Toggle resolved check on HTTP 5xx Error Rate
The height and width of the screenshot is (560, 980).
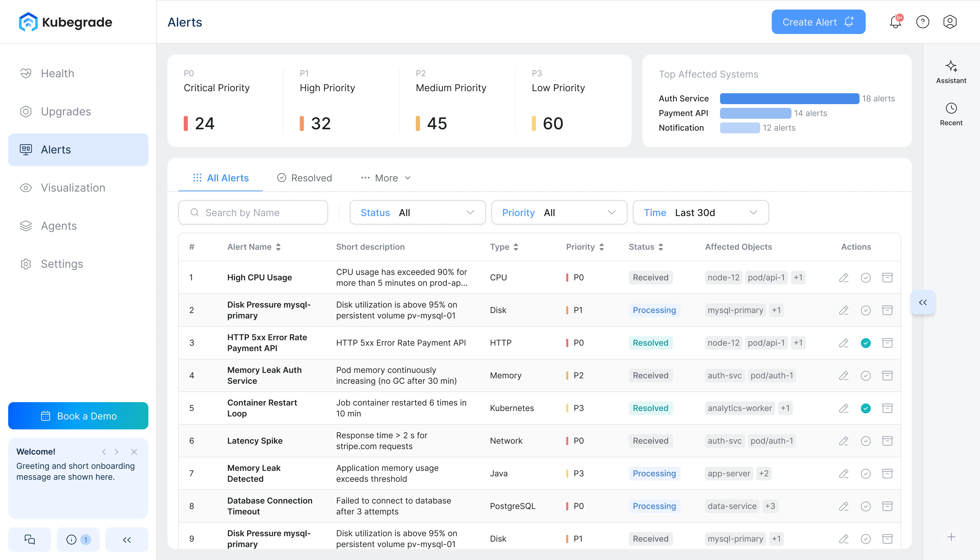point(866,343)
